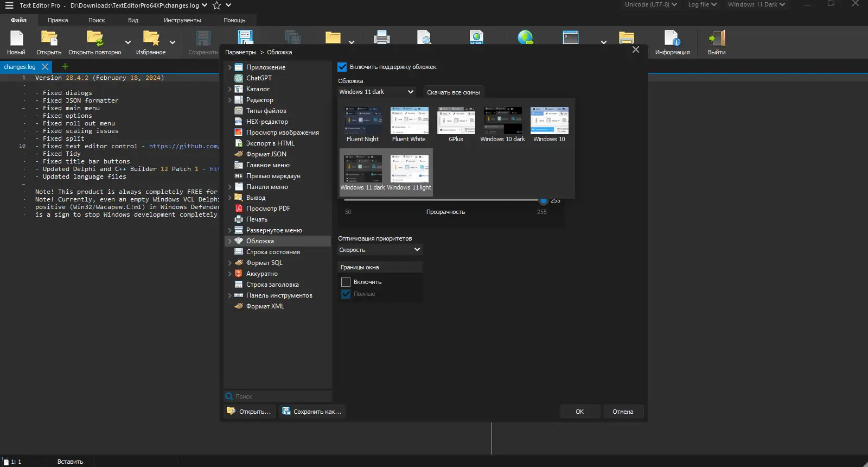This screenshot has height=467, width=868.
Task: Open the Файл menu tab
Action: pyautogui.click(x=18, y=20)
